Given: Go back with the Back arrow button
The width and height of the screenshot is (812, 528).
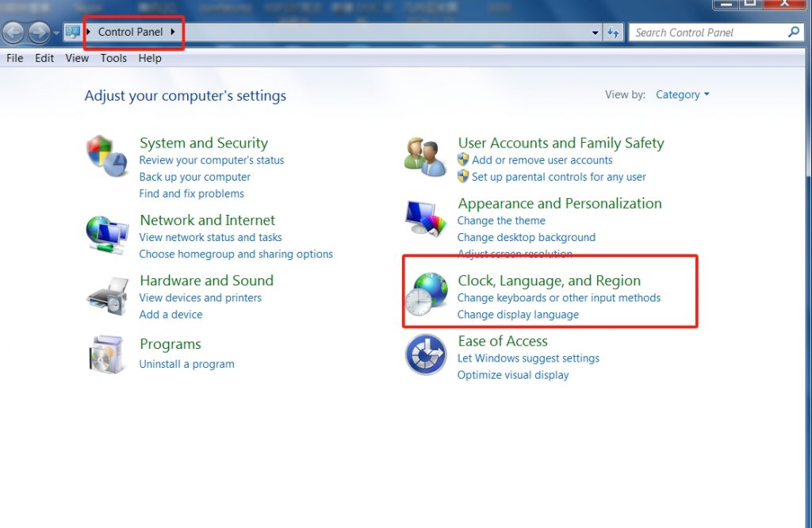Looking at the screenshot, I should click(x=13, y=33).
